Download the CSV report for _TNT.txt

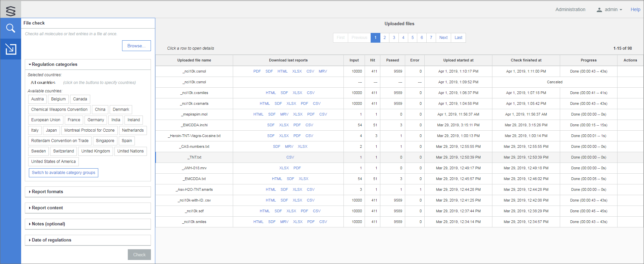tap(290, 158)
